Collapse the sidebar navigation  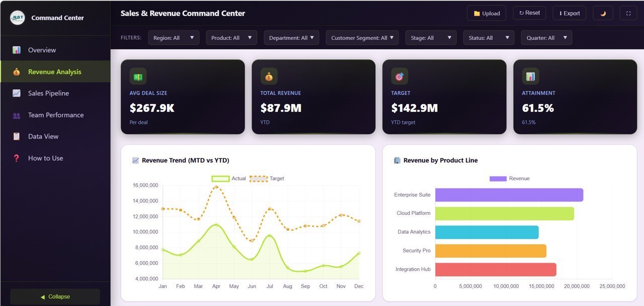coord(55,296)
